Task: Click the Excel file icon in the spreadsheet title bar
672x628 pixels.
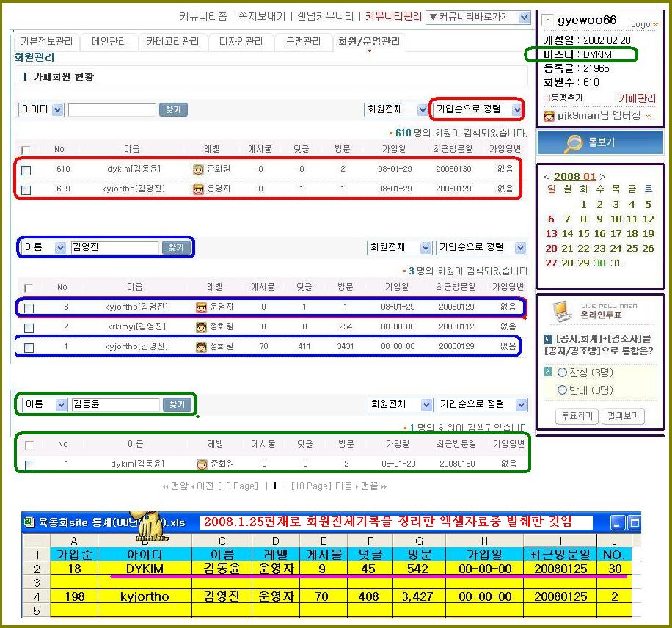Action: 29,522
